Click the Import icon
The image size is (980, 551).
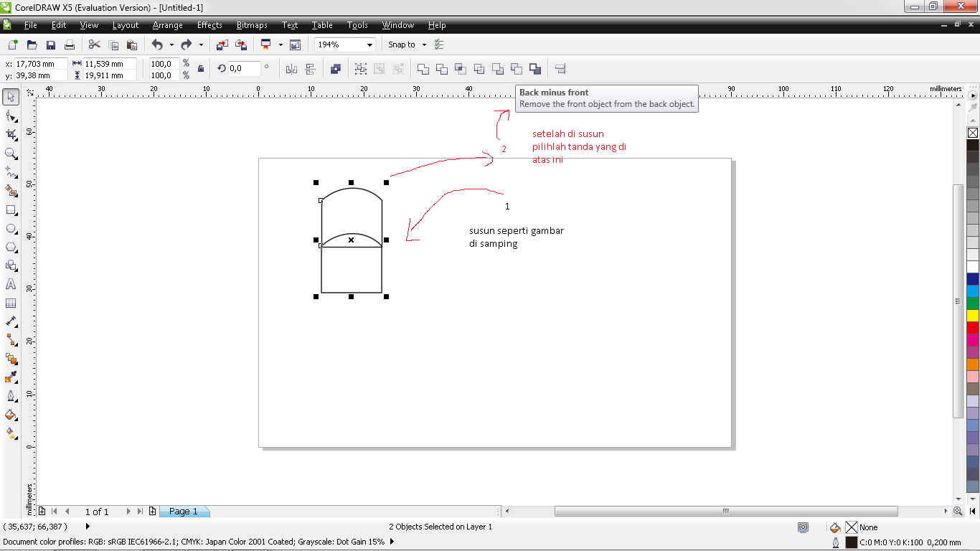(x=222, y=44)
